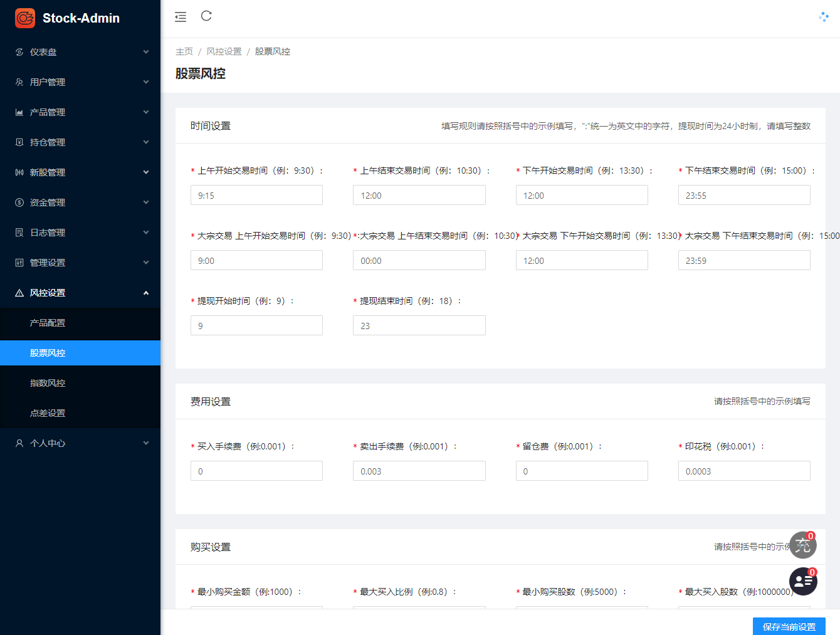This screenshot has width=840, height=635.
Task: Open the floating 充 recharge button
Action: pyautogui.click(x=803, y=545)
